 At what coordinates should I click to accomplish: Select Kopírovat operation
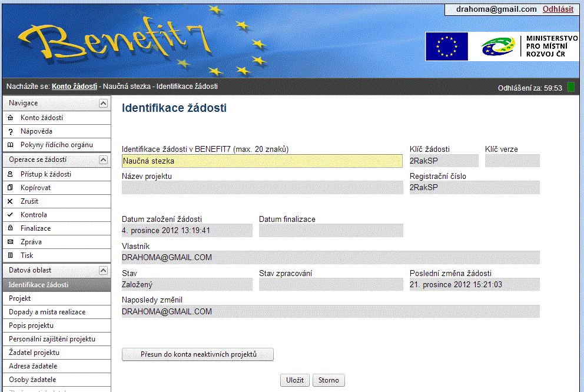(x=57, y=188)
